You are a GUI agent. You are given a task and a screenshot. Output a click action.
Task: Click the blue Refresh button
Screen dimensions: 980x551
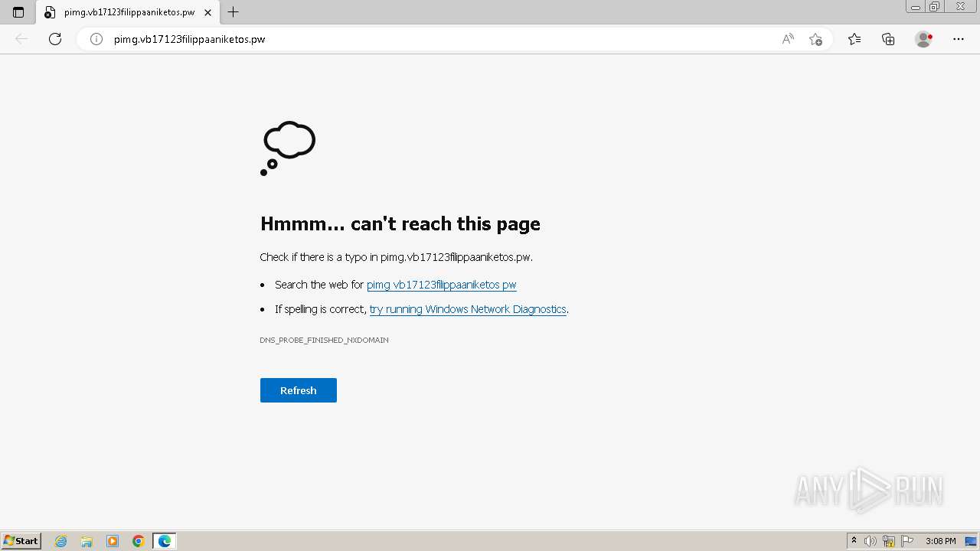[x=299, y=390]
